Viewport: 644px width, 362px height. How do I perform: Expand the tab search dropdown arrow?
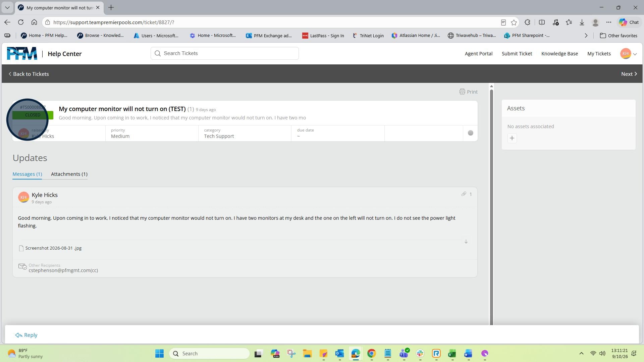[7, 7]
